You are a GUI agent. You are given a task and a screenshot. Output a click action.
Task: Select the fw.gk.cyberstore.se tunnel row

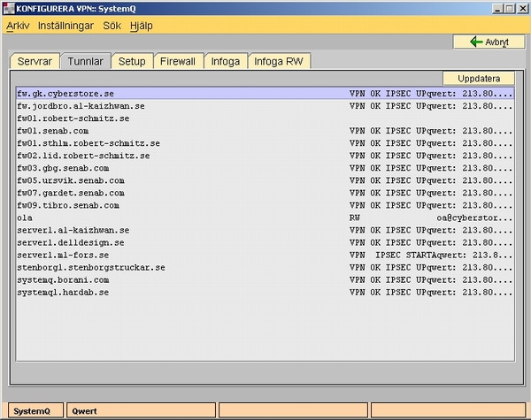click(265, 93)
